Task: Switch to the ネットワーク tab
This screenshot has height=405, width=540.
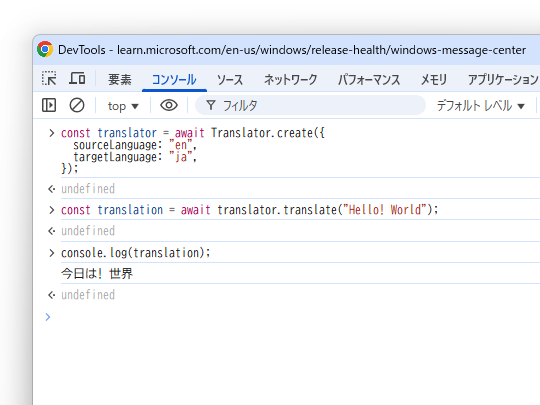Action: click(290, 80)
